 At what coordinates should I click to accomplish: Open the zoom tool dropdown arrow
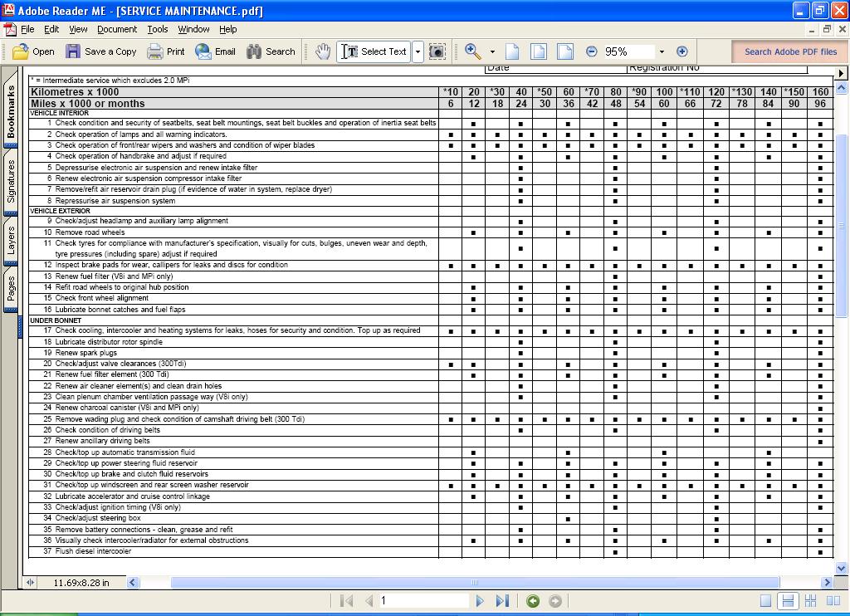tap(492, 51)
